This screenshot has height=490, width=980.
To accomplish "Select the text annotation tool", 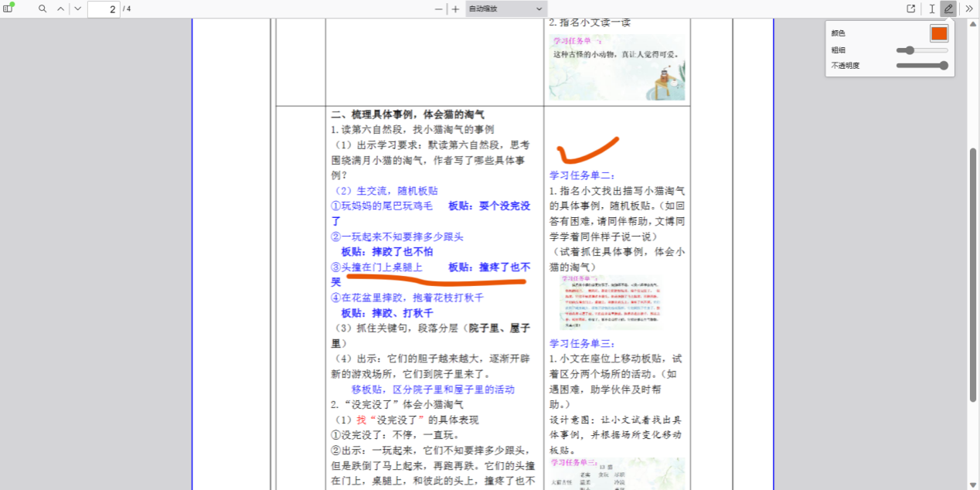I will pyautogui.click(x=931, y=9).
